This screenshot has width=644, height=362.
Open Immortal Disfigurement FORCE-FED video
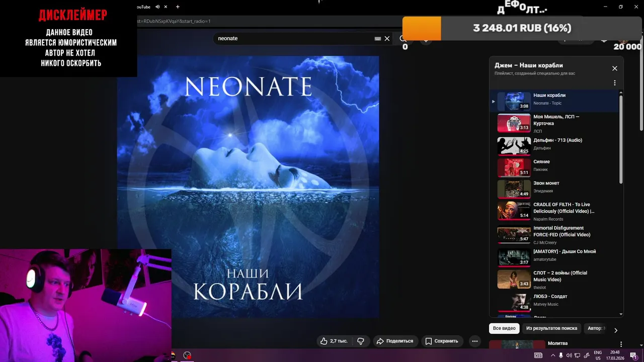point(561,231)
